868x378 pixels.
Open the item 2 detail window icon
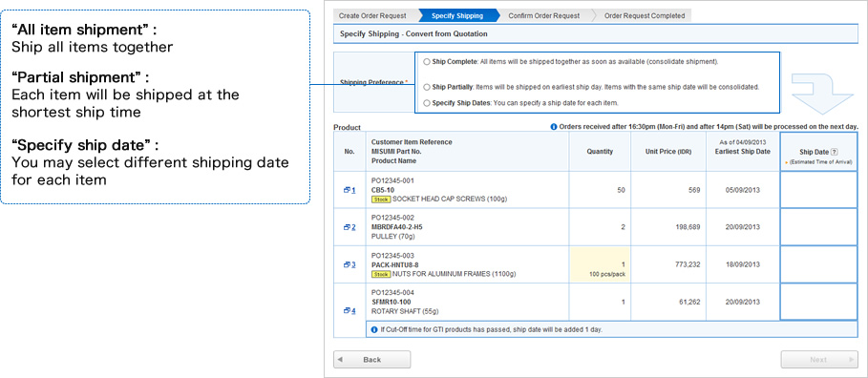pos(347,227)
